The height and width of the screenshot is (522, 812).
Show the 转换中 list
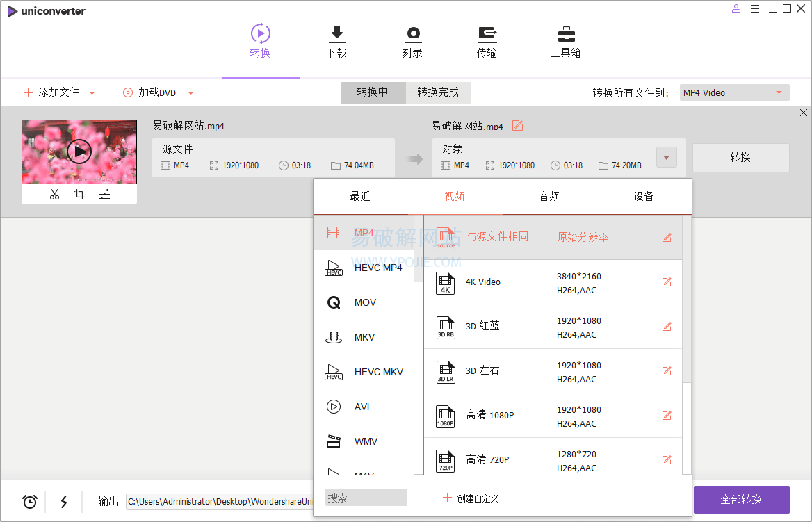click(373, 92)
